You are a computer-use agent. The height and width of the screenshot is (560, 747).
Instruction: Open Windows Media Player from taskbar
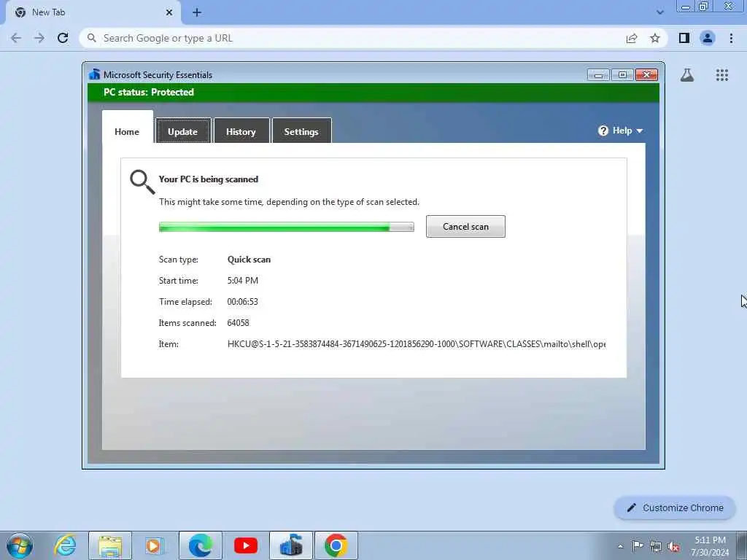(155, 545)
